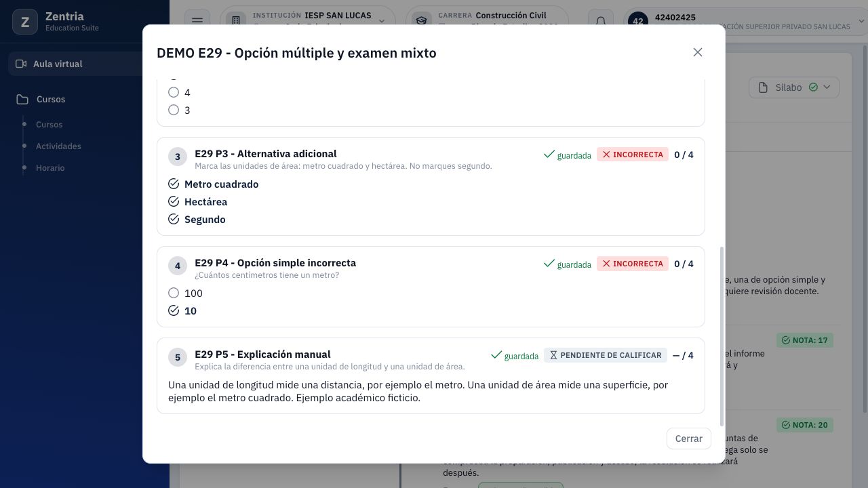Viewport: 868px width, 488px height.
Task: Click the question number 5 badge
Action: (178, 357)
